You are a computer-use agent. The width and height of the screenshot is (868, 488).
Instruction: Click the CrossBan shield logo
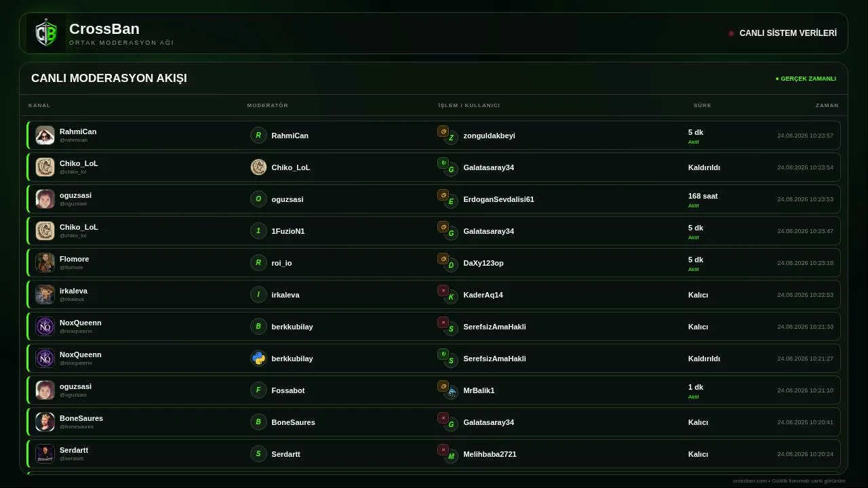click(46, 33)
